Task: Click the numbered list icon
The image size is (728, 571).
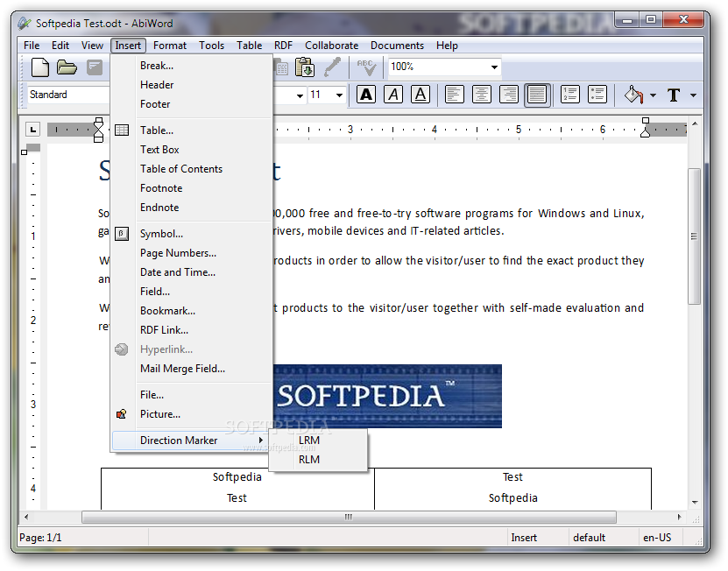Action: coord(569,95)
